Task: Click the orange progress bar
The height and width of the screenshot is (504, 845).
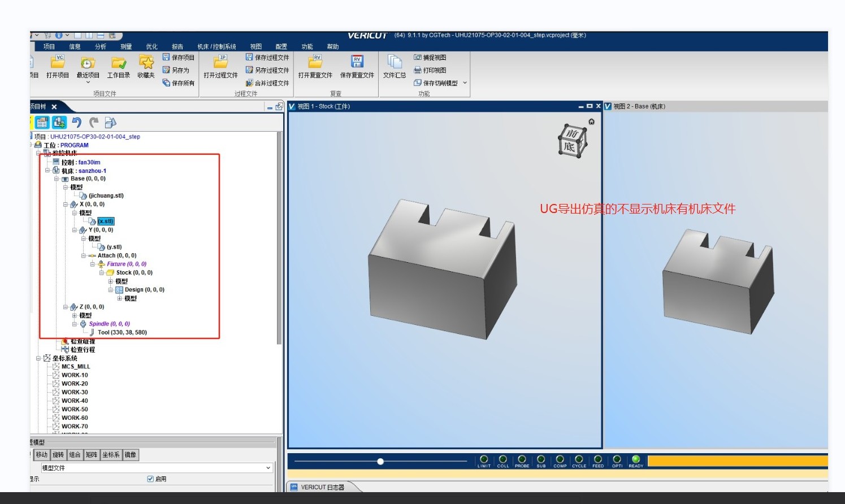Action: [x=738, y=461]
